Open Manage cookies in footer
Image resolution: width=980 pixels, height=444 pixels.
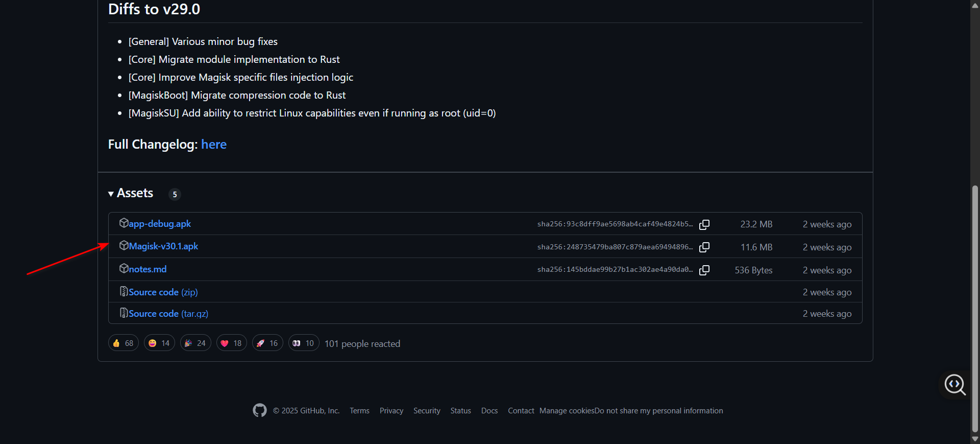567,411
